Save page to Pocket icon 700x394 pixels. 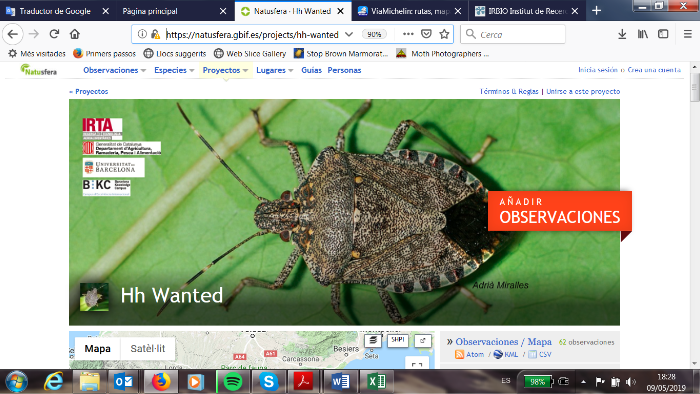tap(426, 34)
